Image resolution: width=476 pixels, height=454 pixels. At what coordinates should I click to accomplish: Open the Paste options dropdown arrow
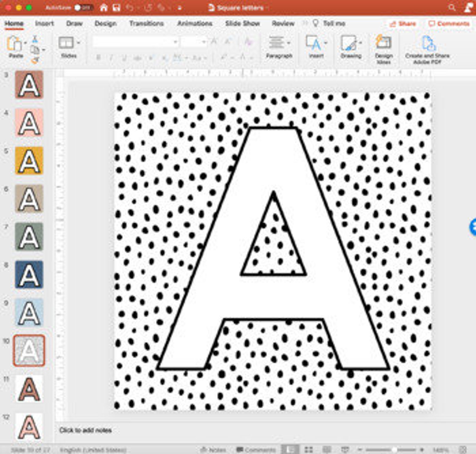point(25,43)
